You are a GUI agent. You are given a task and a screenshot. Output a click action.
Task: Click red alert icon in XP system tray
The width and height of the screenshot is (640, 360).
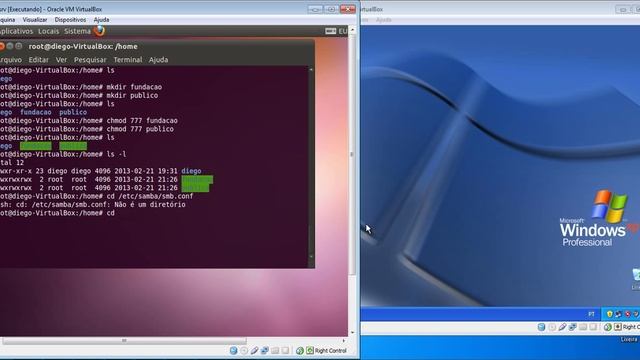[x=627, y=314]
